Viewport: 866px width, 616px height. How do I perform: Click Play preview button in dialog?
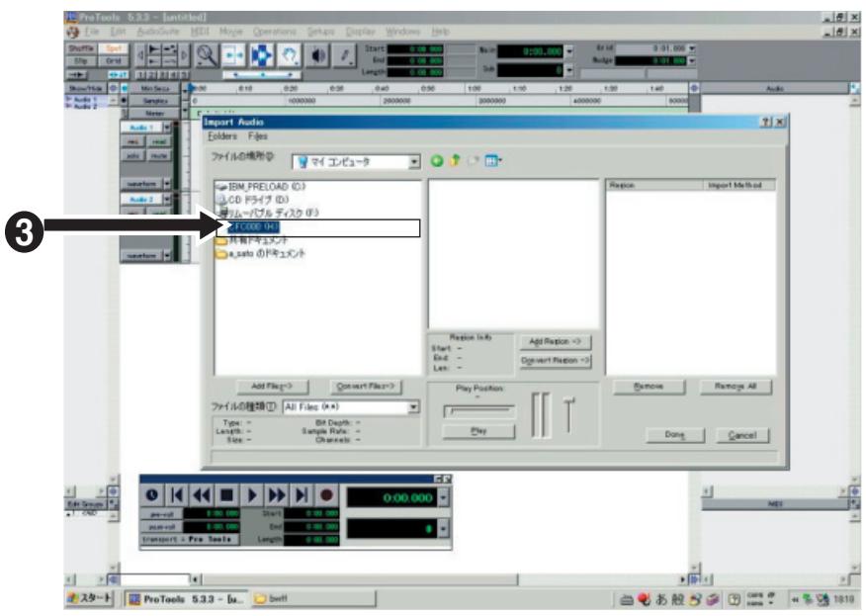pos(478,431)
